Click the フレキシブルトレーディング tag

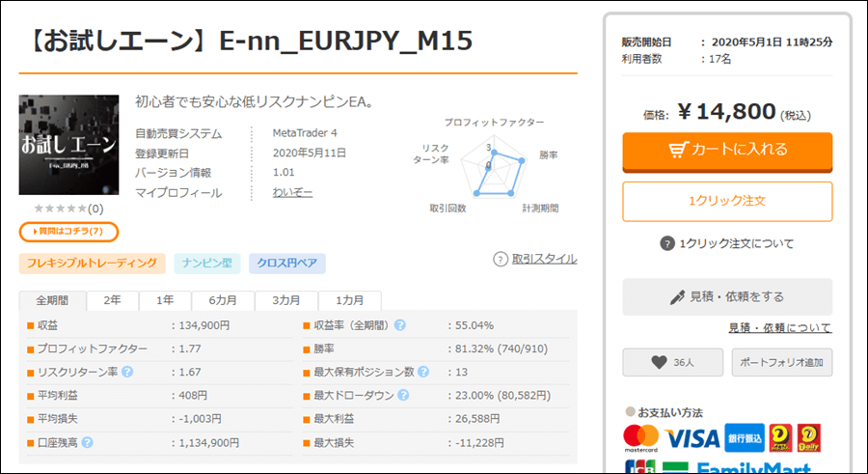pyautogui.click(x=92, y=264)
